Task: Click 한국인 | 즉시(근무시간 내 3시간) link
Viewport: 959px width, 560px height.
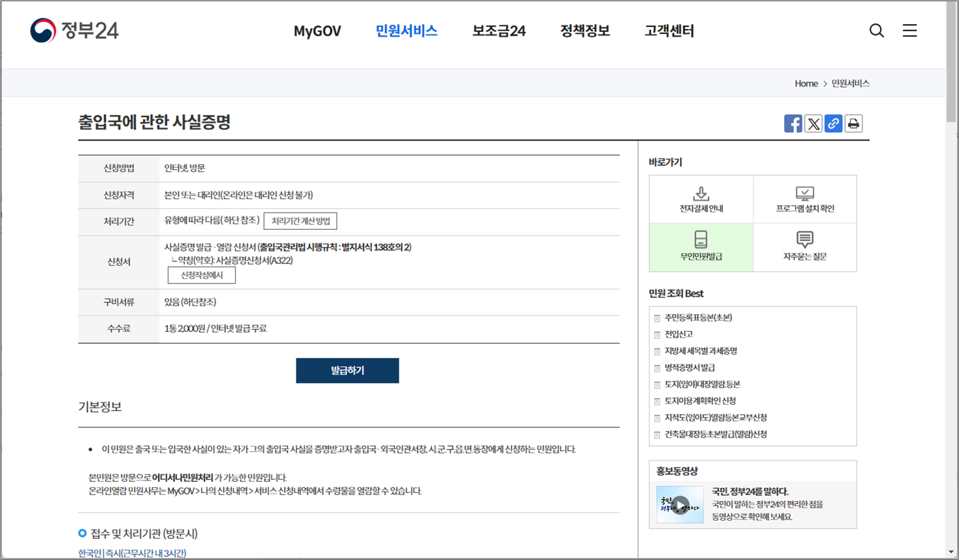Action: coord(132,553)
